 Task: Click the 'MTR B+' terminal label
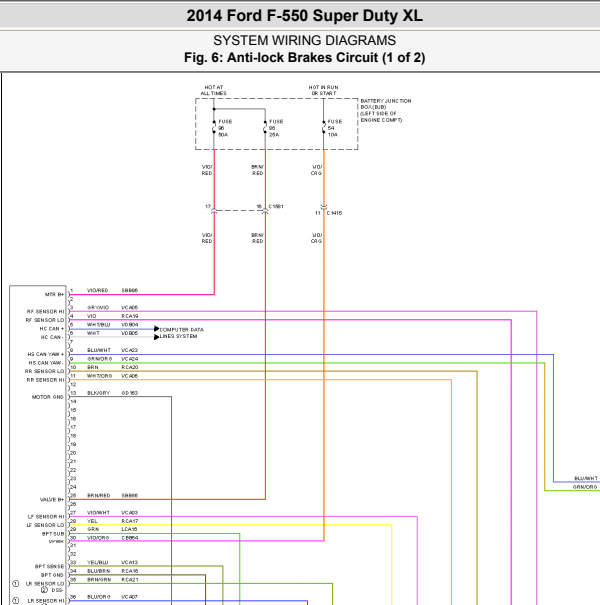coord(54,294)
